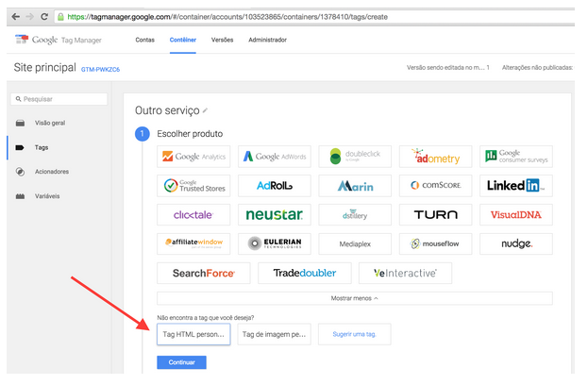Image resolution: width=588 pixels, height=385 pixels.
Task: Open the Administrador tab
Action: point(267,40)
